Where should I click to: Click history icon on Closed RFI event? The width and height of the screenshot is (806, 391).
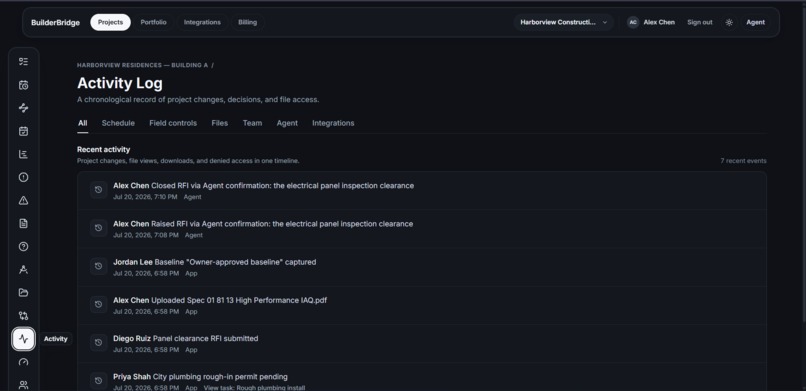point(99,190)
